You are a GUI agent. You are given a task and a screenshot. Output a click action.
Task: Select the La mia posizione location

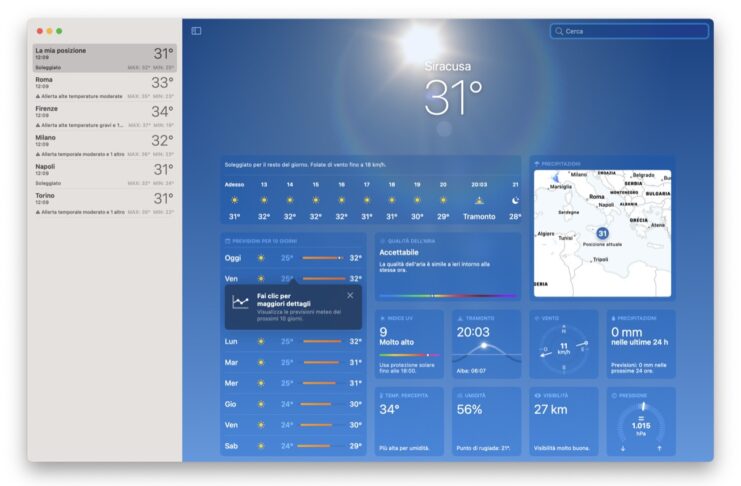pos(104,58)
